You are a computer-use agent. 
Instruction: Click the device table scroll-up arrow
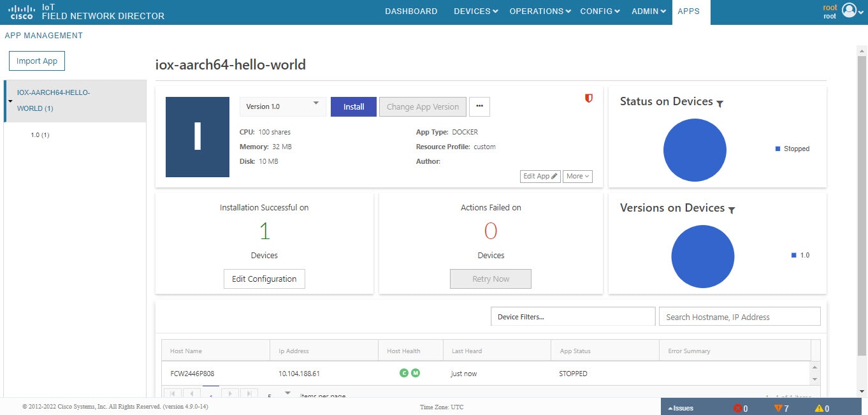pyautogui.click(x=816, y=367)
